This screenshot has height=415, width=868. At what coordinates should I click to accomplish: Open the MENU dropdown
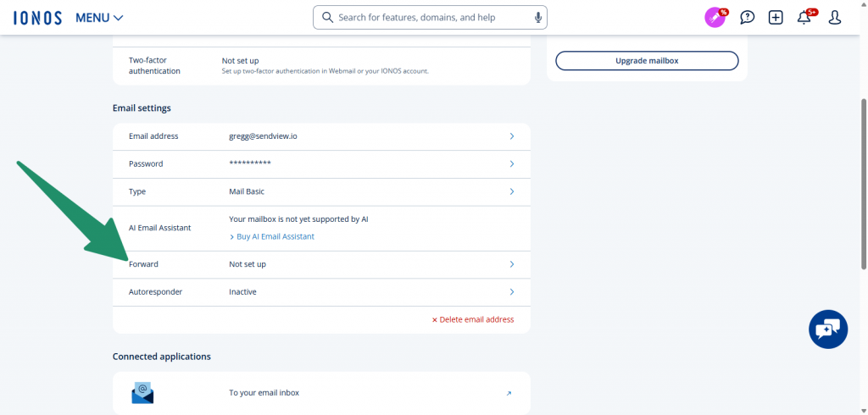[x=99, y=18]
